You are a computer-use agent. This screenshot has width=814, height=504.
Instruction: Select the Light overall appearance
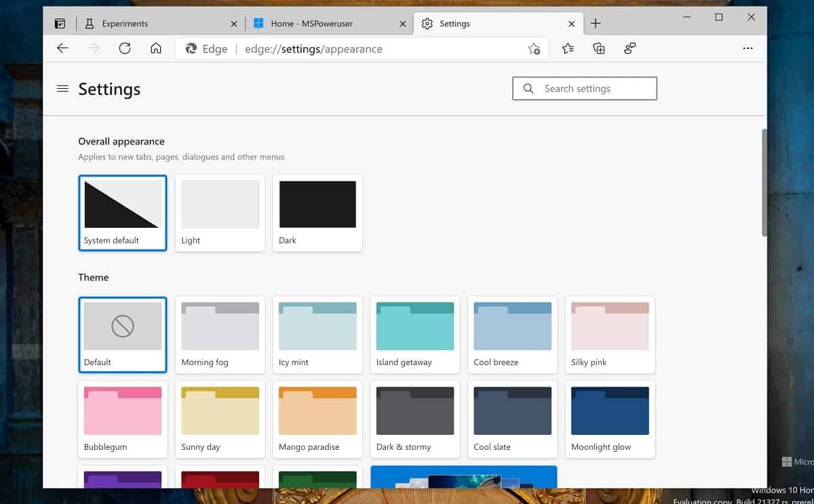(220, 213)
